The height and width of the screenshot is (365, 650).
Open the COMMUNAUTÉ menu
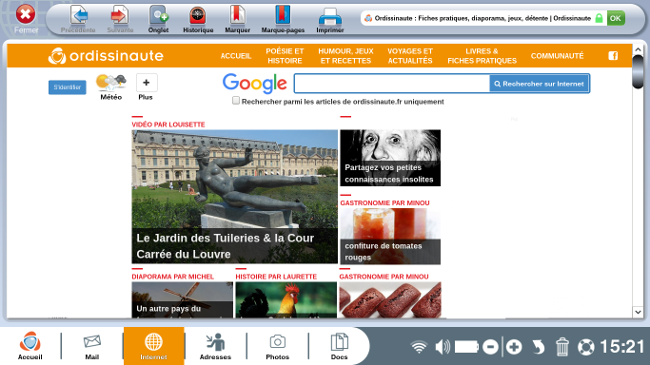pyautogui.click(x=557, y=56)
